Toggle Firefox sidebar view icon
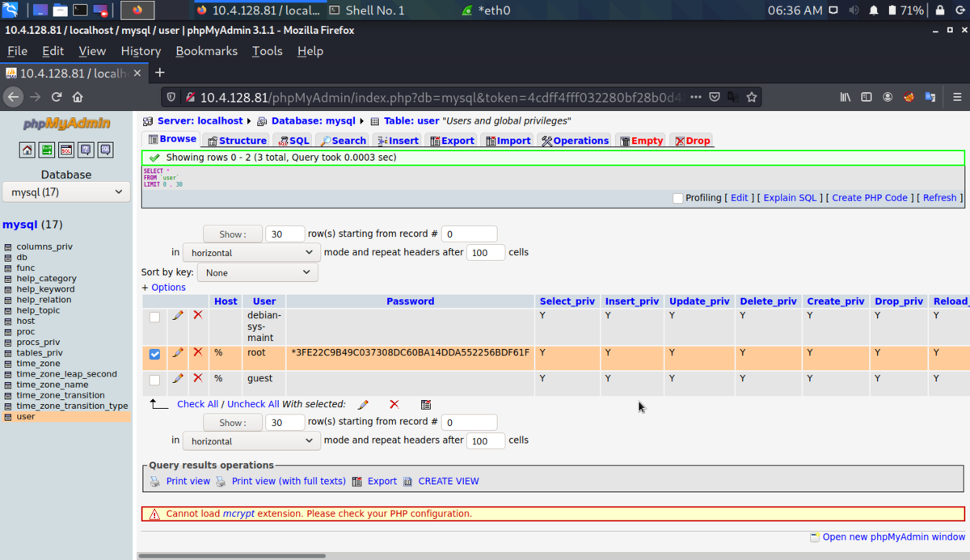The image size is (970, 560). pos(867,97)
